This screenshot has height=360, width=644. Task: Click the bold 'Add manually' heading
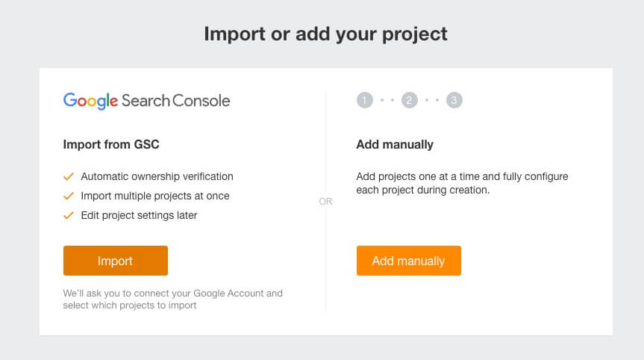point(395,144)
